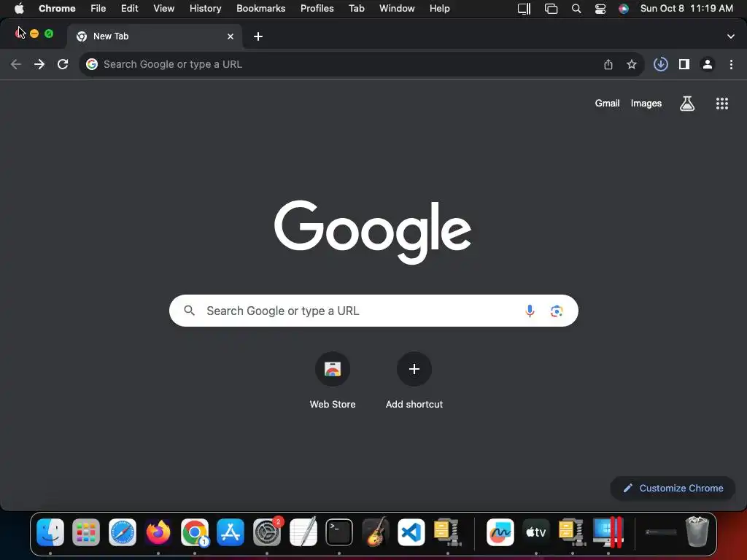Open the Bookmarks menu
Image resolution: width=747 pixels, height=560 pixels.
261,9
